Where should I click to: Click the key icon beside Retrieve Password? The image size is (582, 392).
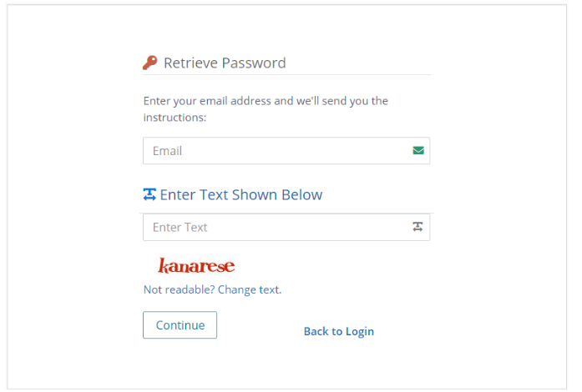(150, 63)
